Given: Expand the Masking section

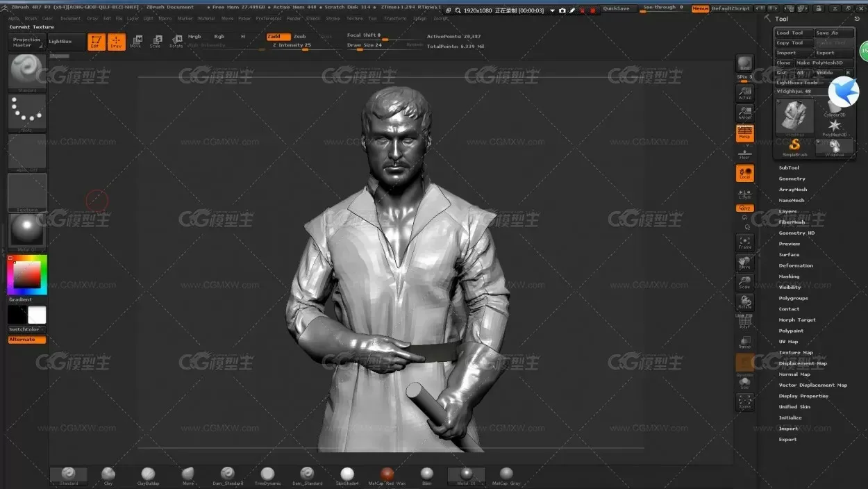Looking at the screenshot, I should (789, 276).
